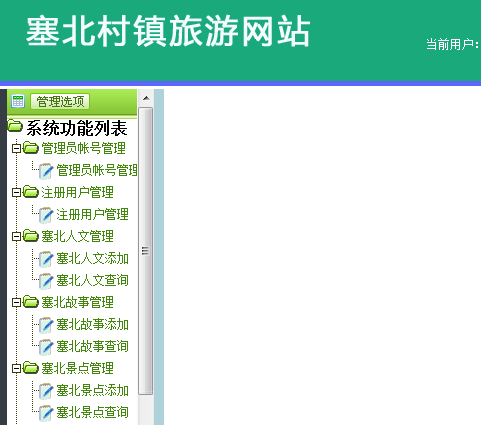Open the 塞北景点管理 folder link
This screenshot has width=481, height=425.
click(x=77, y=368)
